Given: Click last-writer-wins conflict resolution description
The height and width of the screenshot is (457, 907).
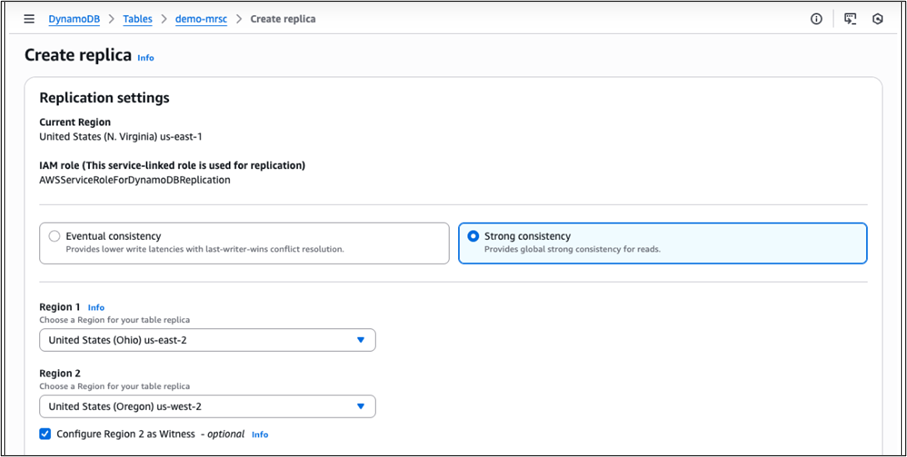Looking at the screenshot, I should tap(205, 249).
